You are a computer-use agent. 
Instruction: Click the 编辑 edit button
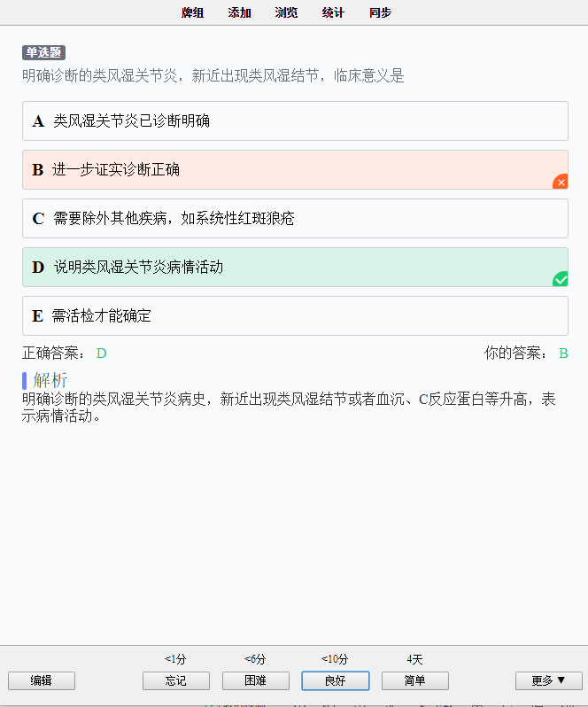point(42,680)
